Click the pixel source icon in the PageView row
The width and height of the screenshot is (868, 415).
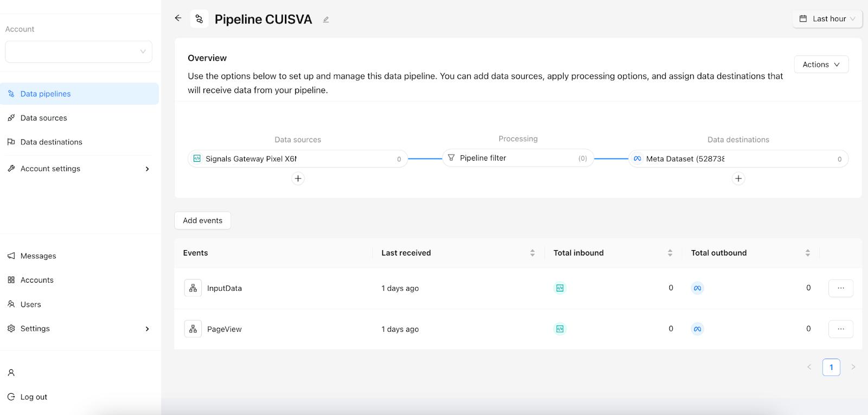point(560,329)
